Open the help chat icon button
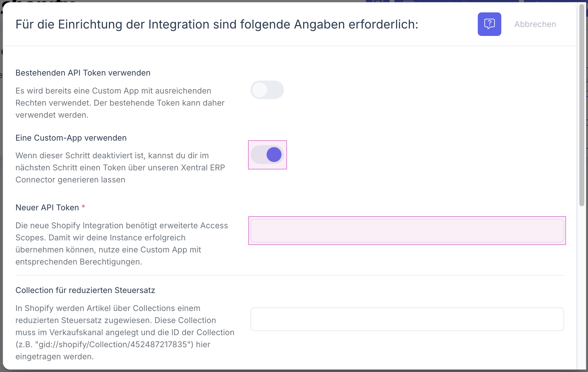The image size is (588, 372). 489,24
